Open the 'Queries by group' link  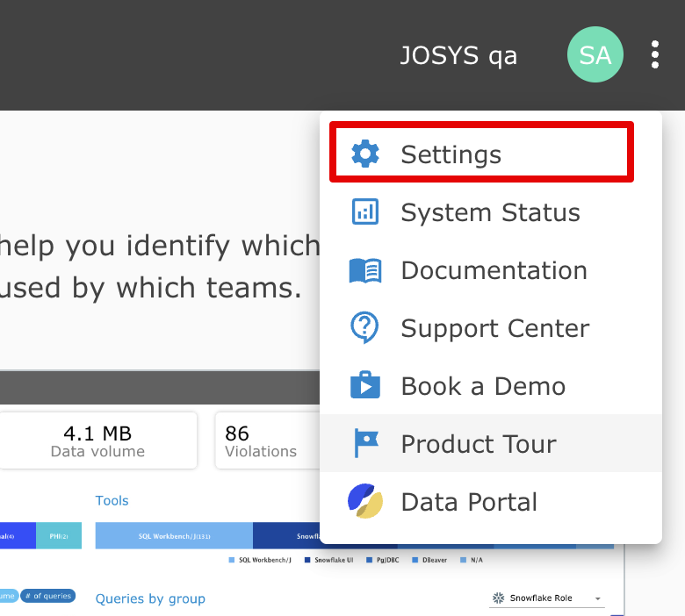[x=150, y=598]
